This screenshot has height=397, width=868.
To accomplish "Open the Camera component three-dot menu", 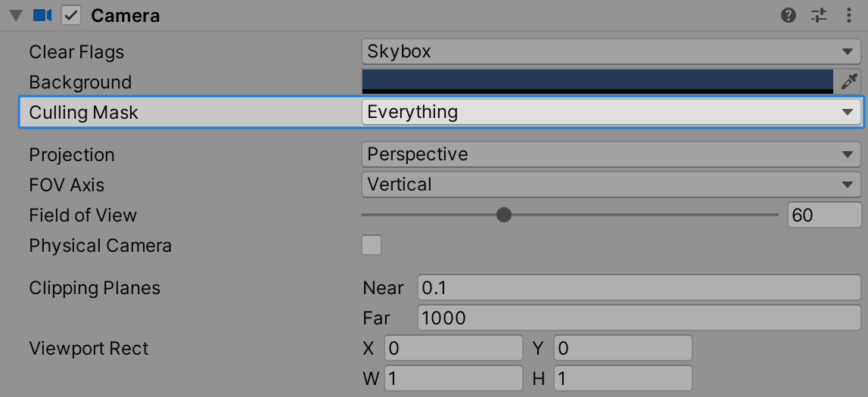I will (x=848, y=15).
